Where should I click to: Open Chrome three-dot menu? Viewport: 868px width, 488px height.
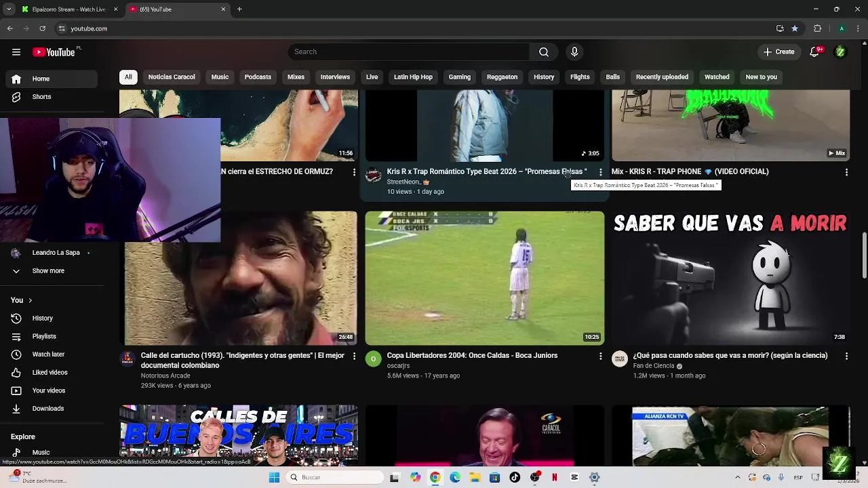(x=858, y=28)
